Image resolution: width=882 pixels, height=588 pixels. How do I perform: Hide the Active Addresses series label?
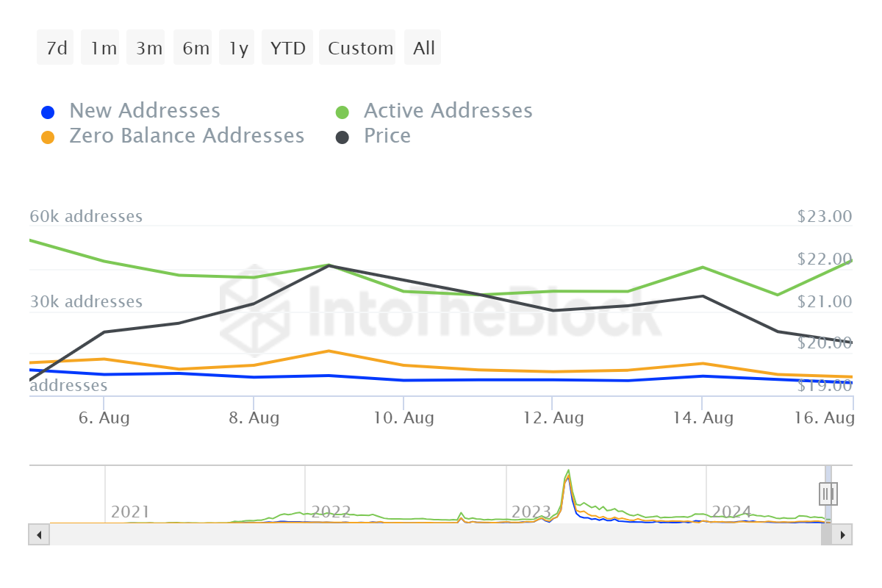[x=448, y=111]
